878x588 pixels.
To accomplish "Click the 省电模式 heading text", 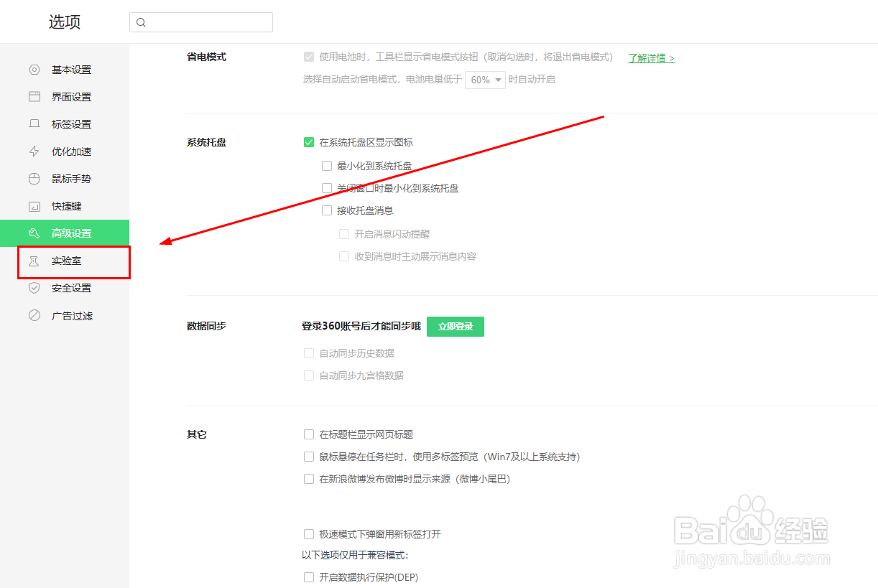I will tap(206, 57).
